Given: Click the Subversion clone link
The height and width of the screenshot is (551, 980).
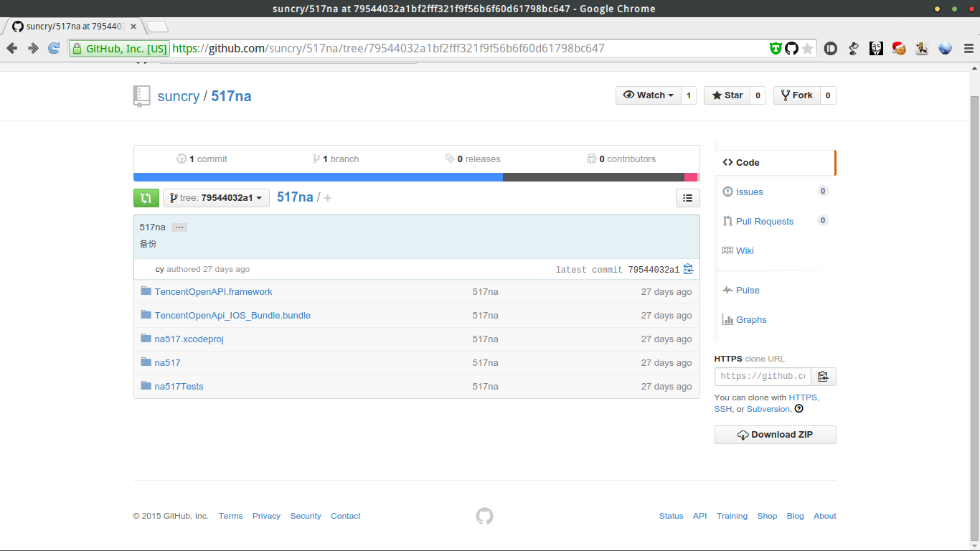Looking at the screenshot, I should (768, 409).
